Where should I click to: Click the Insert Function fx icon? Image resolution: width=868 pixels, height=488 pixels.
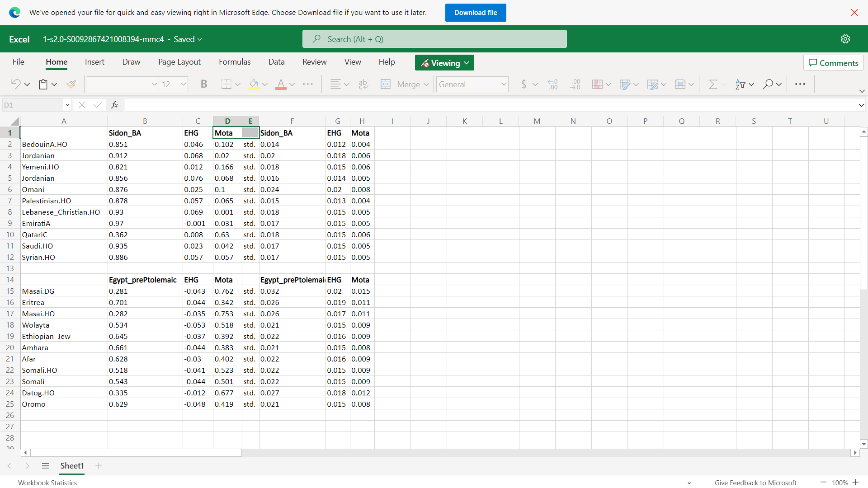[115, 105]
